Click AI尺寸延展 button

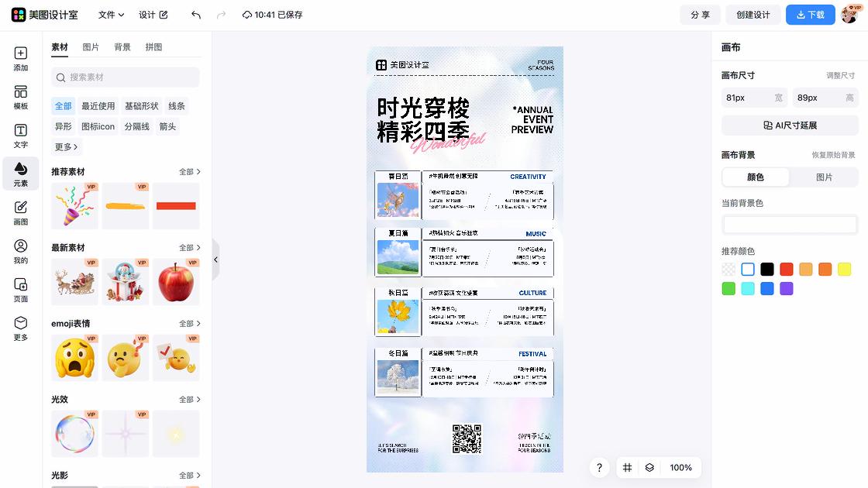pyautogui.click(x=790, y=125)
